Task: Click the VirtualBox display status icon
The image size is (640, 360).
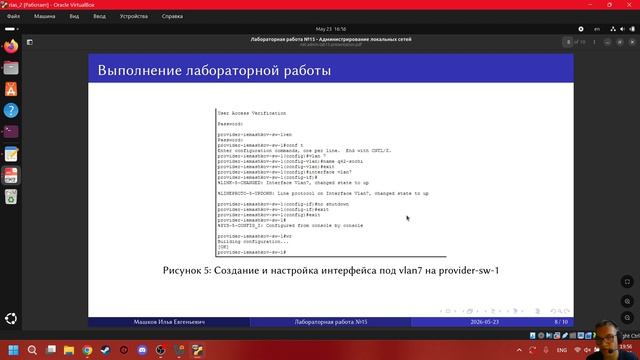Action: pyautogui.click(x=580, y=336)
